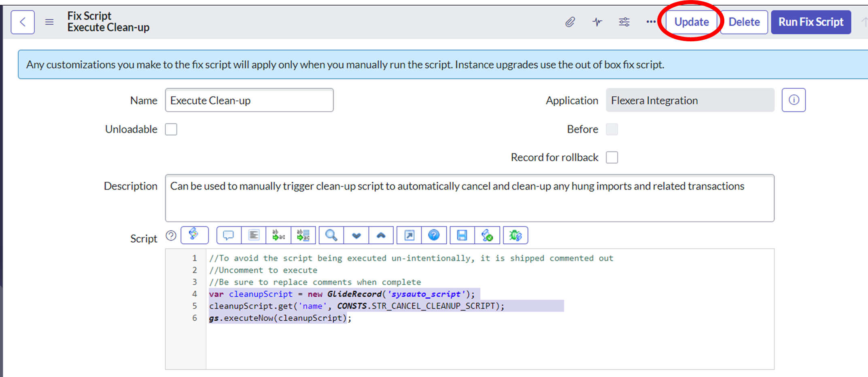Viewport: 868px width, 377px height.
Task: Toggle the syntax editor icon
Action: click(x=194, y=235)
